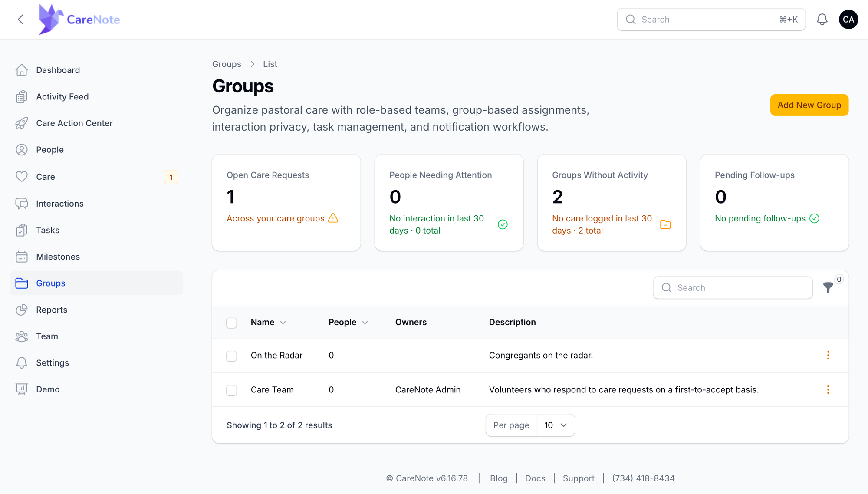
Task: Click folder icon on Groups Without Activity card
Action: tap(665, 224)
